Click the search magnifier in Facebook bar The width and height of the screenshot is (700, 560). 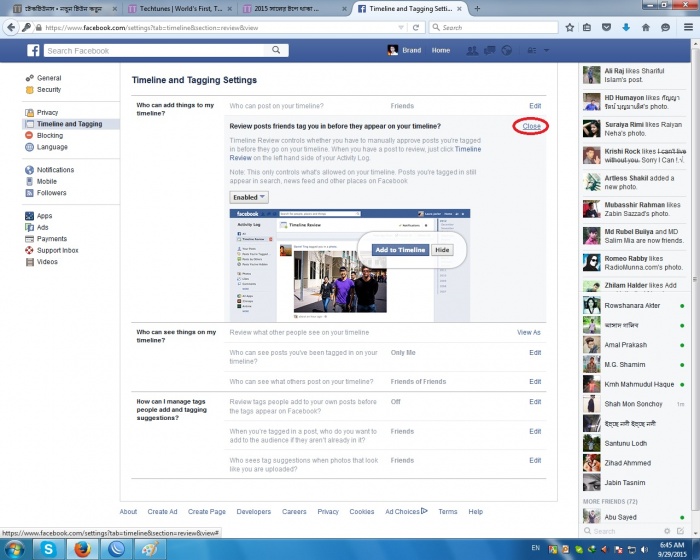[276, 50]
